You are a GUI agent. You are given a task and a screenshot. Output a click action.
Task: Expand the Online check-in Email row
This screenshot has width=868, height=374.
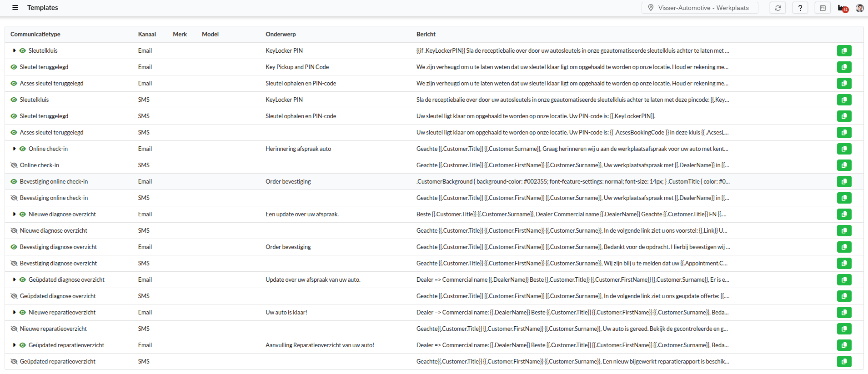click(x=14, y=149)
